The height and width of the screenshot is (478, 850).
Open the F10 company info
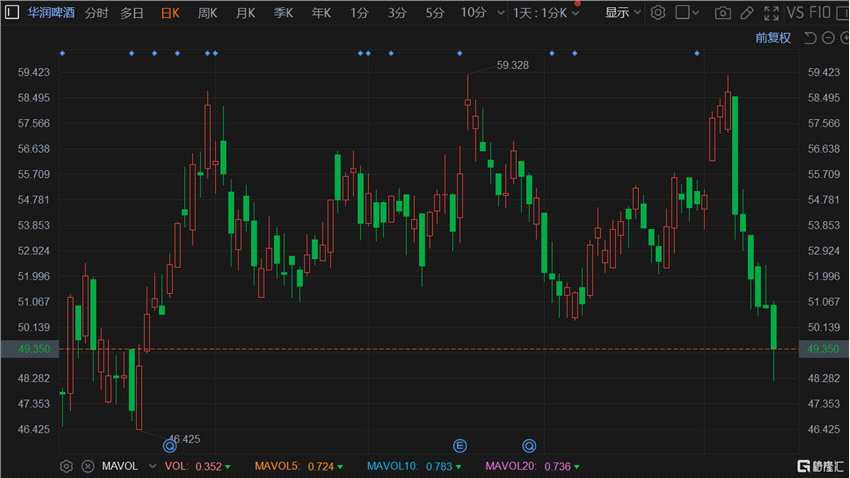(820, 12)
